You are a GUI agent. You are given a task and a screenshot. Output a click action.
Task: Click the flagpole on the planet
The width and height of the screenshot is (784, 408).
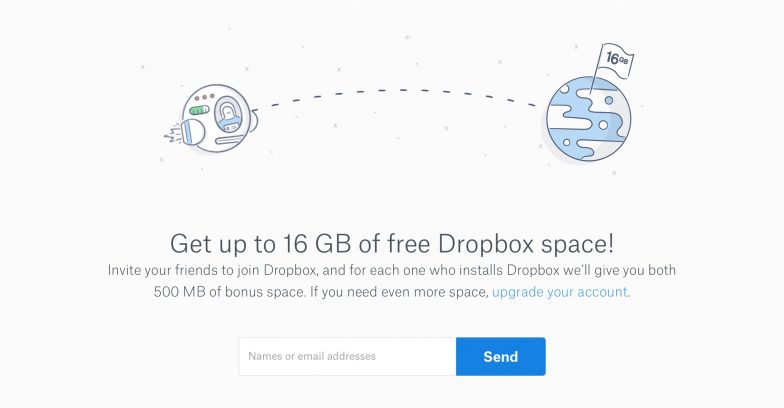point(594,72)
